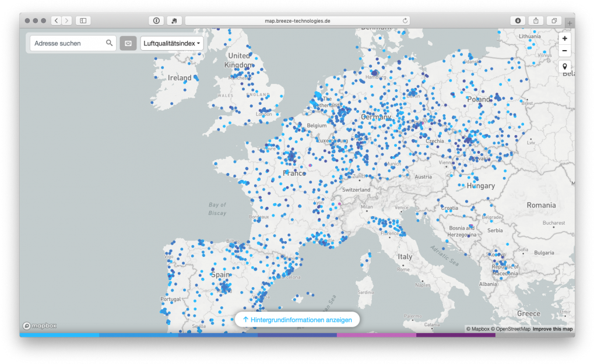Reload the page with refresh icon
The width and height of the screenshot is (594, 364).
point(405,20)
